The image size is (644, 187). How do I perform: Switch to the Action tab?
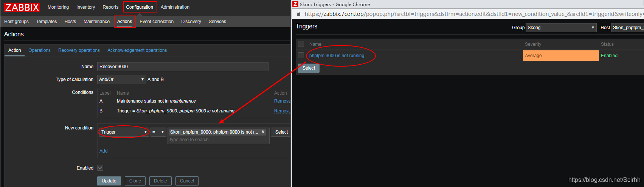coord(15,50)
